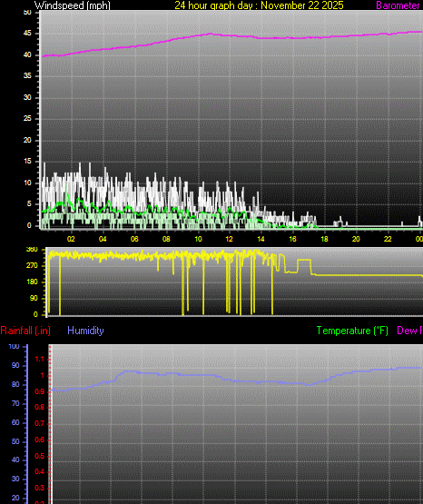Click the '04' hour tick label
Viewport: 423px width, 504px height.
[x=103, y=239]
